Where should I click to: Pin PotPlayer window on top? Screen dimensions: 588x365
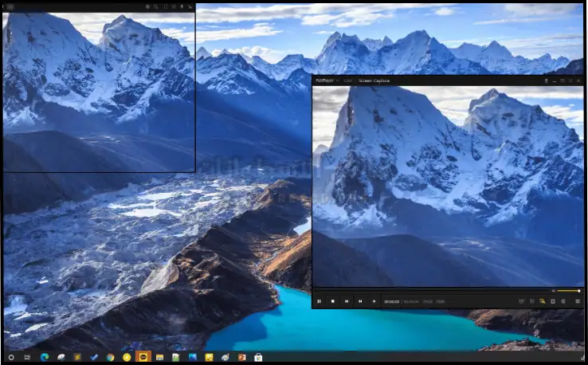tap(546, 80)
